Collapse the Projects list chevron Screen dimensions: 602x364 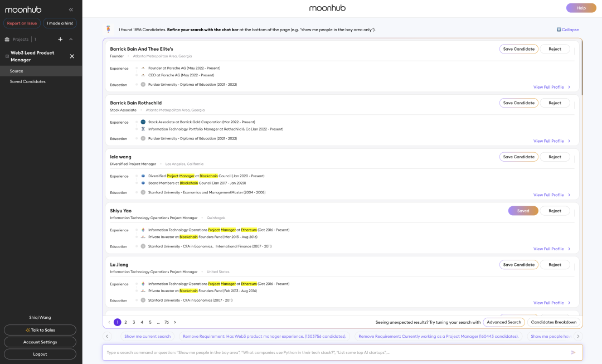pos(71,40)
